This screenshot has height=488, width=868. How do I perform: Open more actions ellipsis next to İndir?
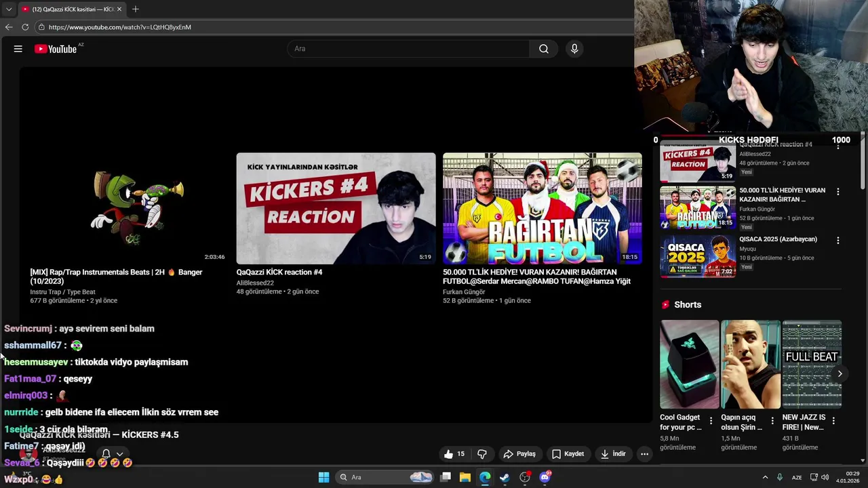644,454
